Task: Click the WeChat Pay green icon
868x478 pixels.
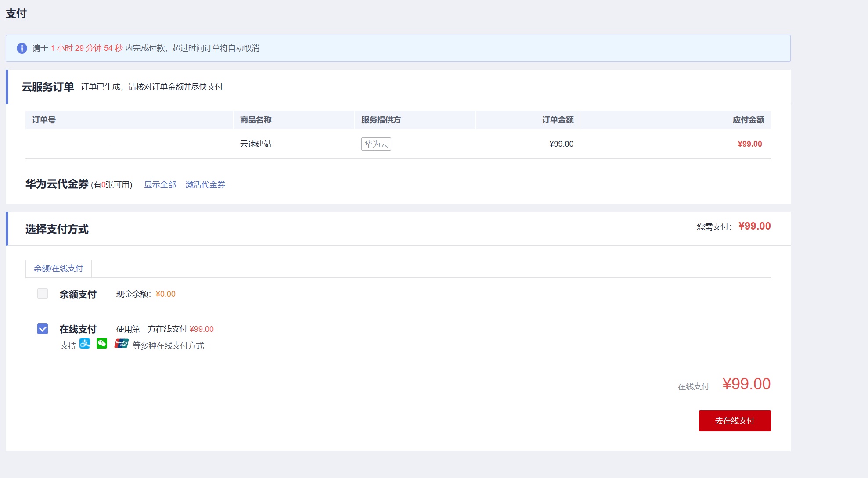Action: (x=102, y=344)
